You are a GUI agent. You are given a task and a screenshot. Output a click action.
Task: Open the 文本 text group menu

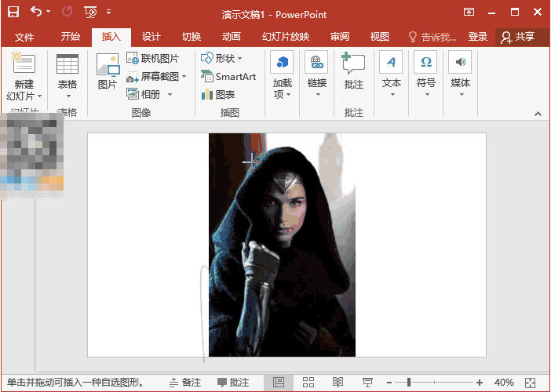pyautogui.click(x=392, y=74)
